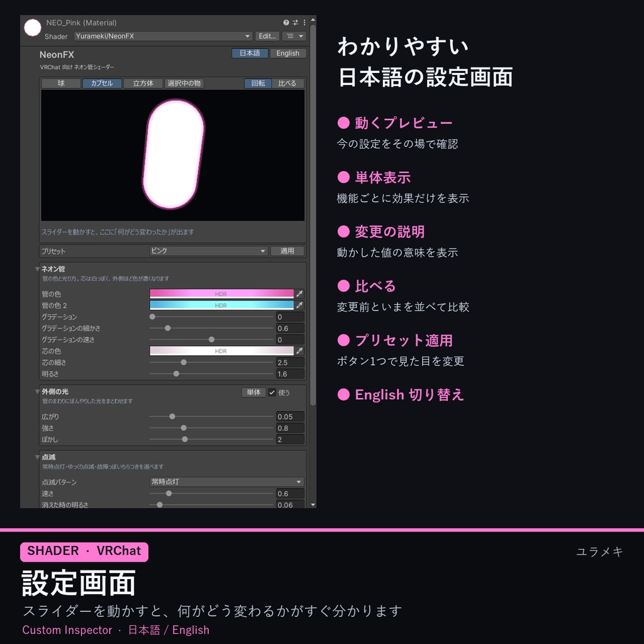Viewport: 644px width, 644px height.
Task: Open the preset selector sliders icon
Action: 295,23
